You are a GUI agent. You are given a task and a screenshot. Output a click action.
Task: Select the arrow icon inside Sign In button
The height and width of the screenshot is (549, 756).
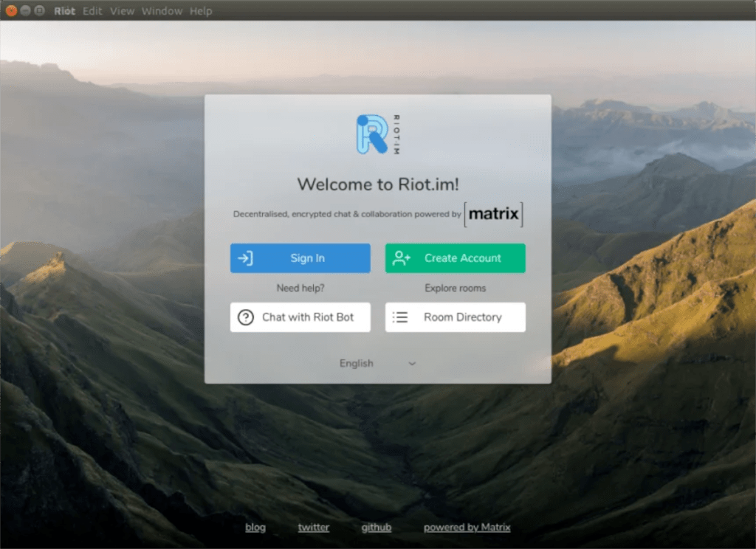[x=245, y=258]
